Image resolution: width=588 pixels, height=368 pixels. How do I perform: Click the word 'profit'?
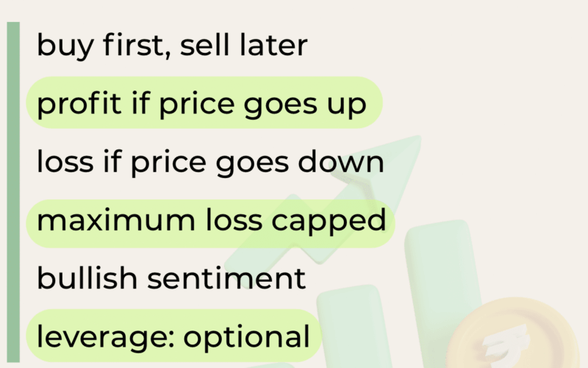pos(79,105)
